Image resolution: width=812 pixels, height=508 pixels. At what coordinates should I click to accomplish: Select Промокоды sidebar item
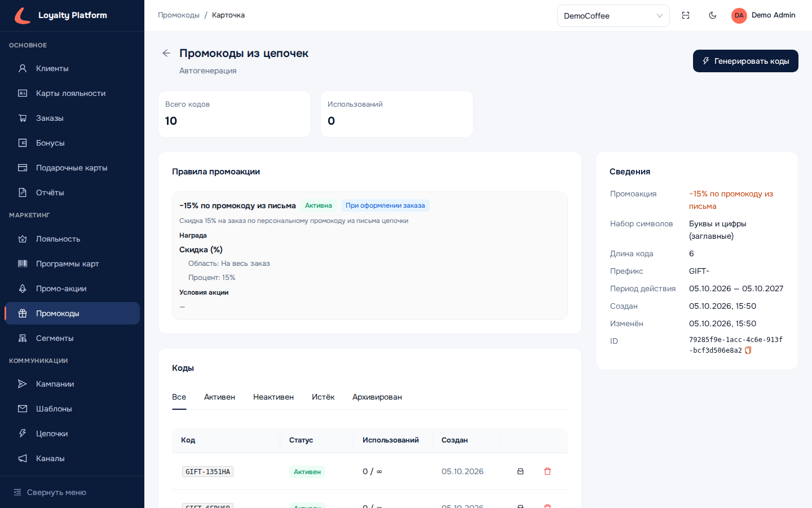click(x=72, y=313)
